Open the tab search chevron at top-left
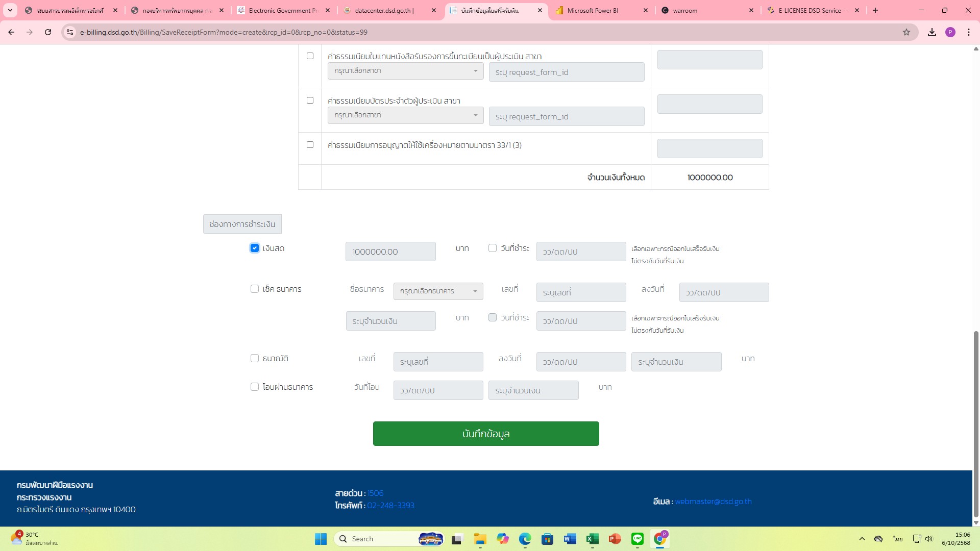This screenshot has height=551, width=980. [x=10, y=10]
